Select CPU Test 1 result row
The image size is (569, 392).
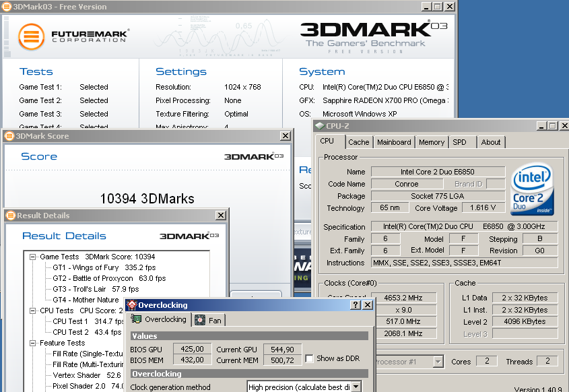tap(88, 321)
